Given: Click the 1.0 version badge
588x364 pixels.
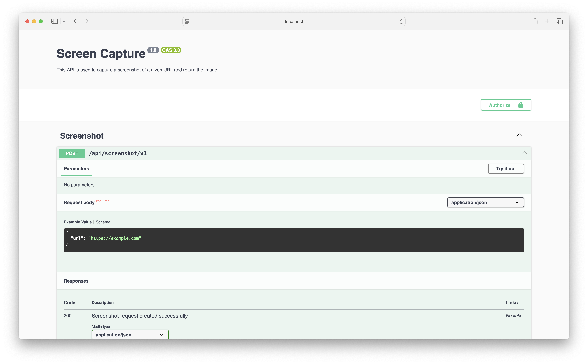Looking at the screenshot, I should click(153, 50).
